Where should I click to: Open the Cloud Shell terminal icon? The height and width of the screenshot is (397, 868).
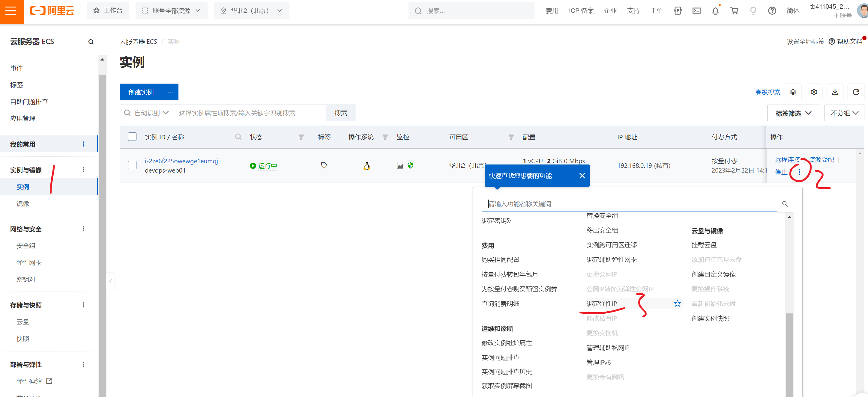coord(696,11)
